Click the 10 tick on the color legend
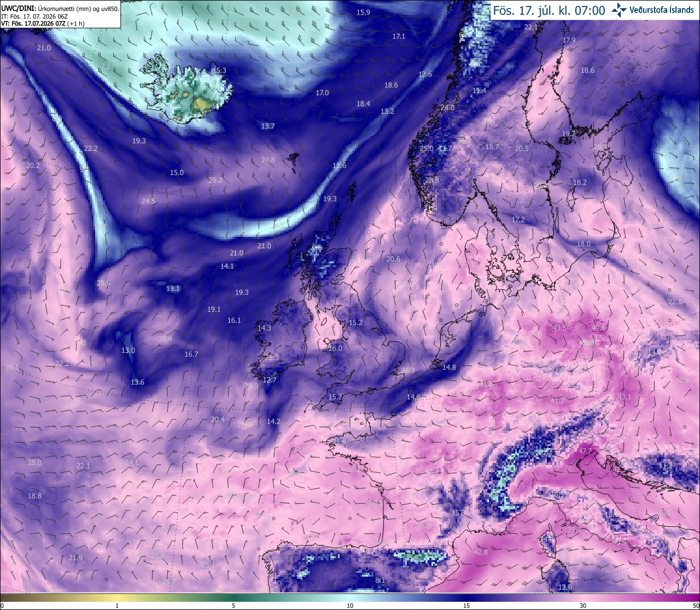700x610 pixels. (x=349, y=606)
